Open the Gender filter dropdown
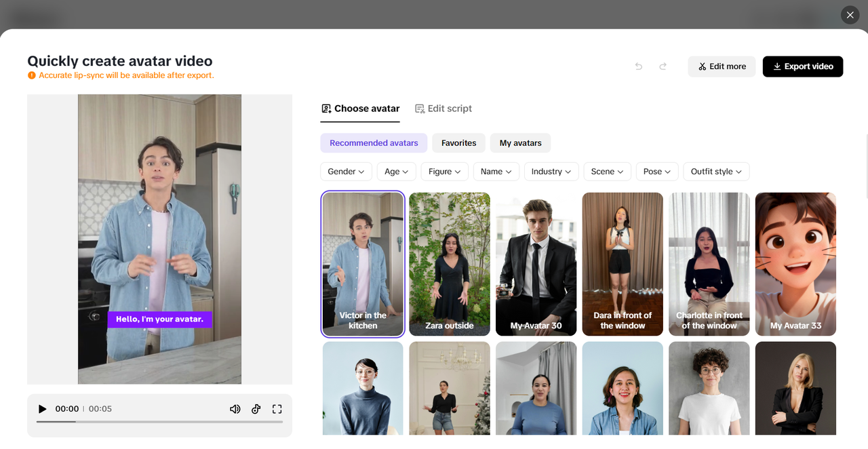This screenshot has width=868, height=449. point(346,171)
